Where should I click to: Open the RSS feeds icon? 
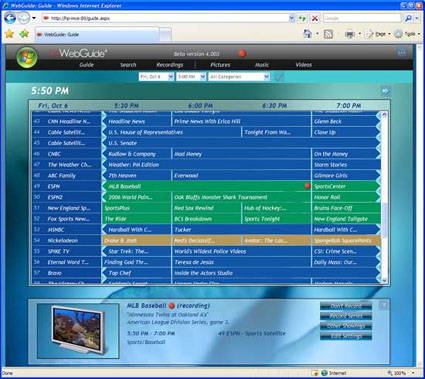point(328,34)
